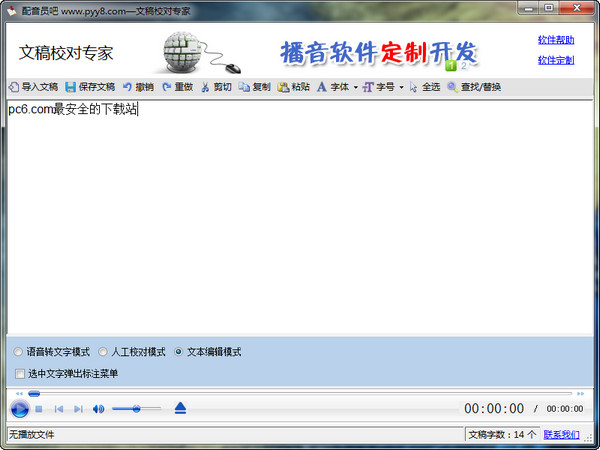
Task: Rewind using the left double-arrow icon
Action: point(20,393)
